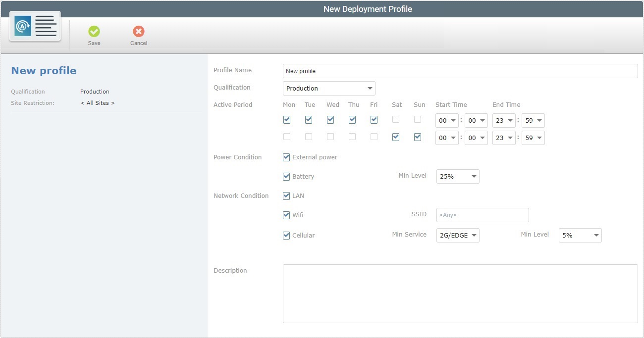Screen dimensions: 644x338
Task: Disable the External power condition
Action: 286,157
